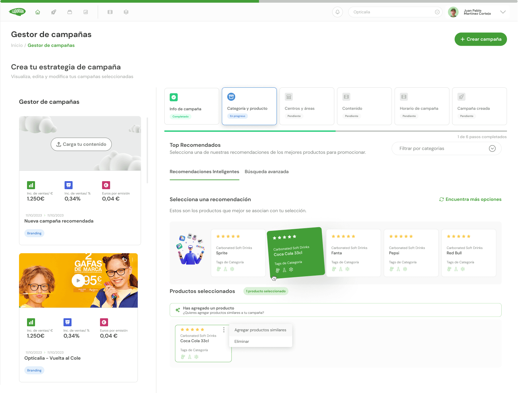Click Juan Pablo's profile avatar

[453, 12]
